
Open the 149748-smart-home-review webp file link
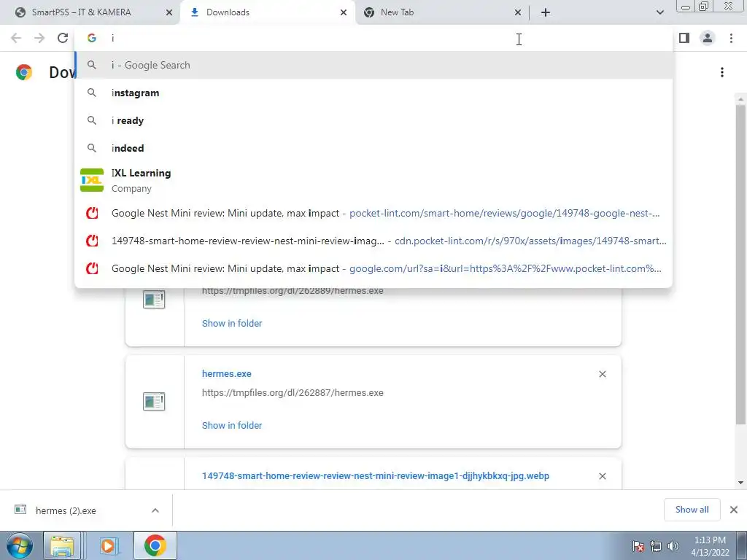click(x=376, y=475)
